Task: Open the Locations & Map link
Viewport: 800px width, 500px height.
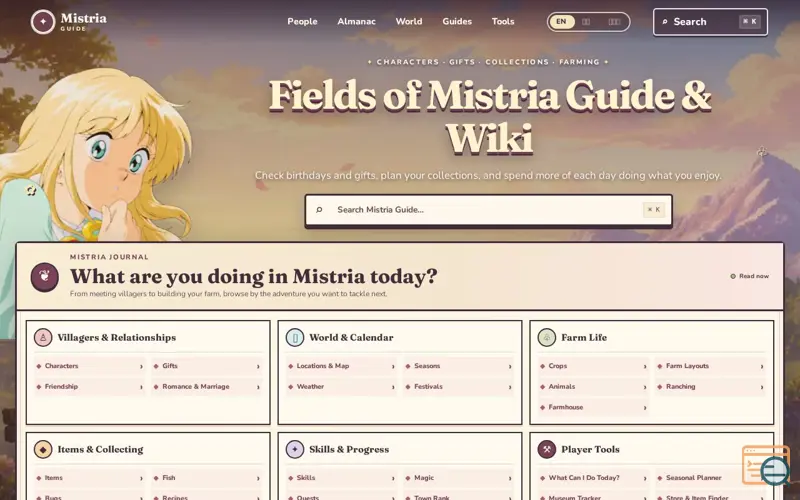Action: tap(341, 366)
